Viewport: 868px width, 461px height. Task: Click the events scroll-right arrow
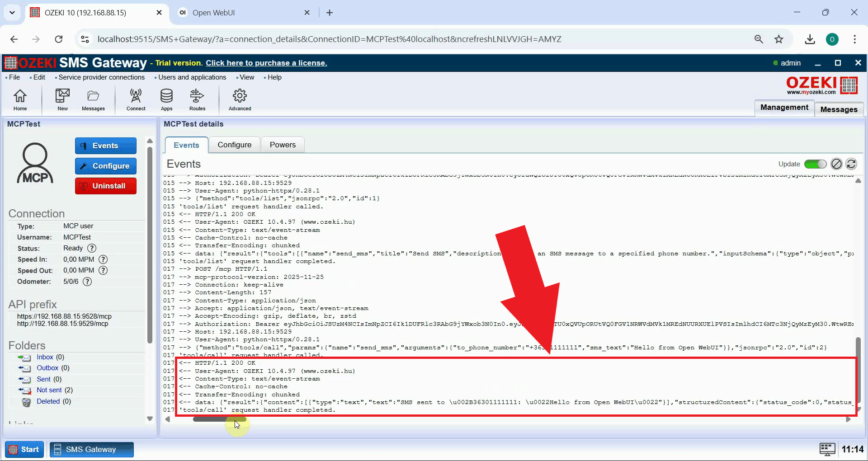pos(848,419)
